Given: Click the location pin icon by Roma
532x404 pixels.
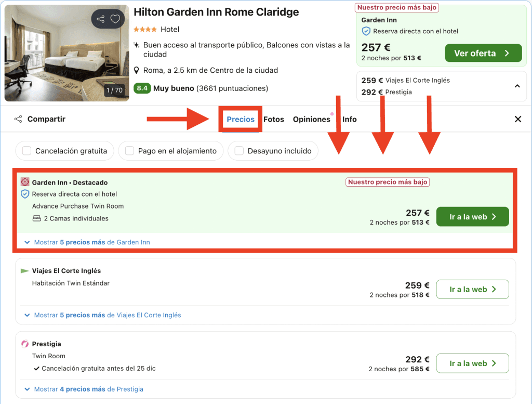Looking at the screenshot, I should tap(137, 70).
